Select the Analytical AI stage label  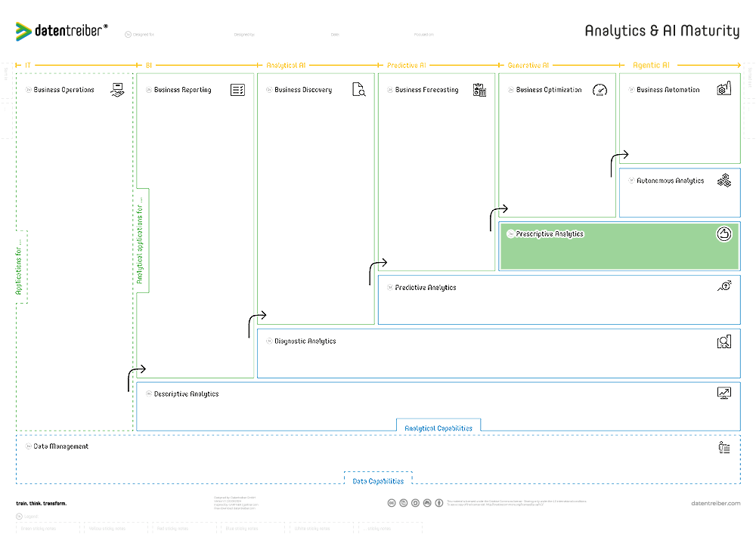pyautogui.click(x=286, y=65)
